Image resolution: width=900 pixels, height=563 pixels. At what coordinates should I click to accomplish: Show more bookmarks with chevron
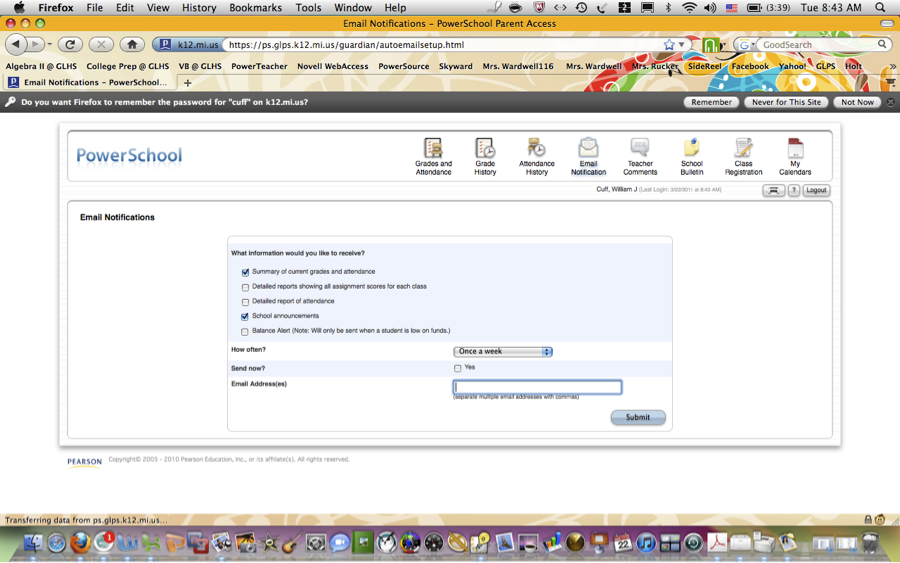(893, 67)
